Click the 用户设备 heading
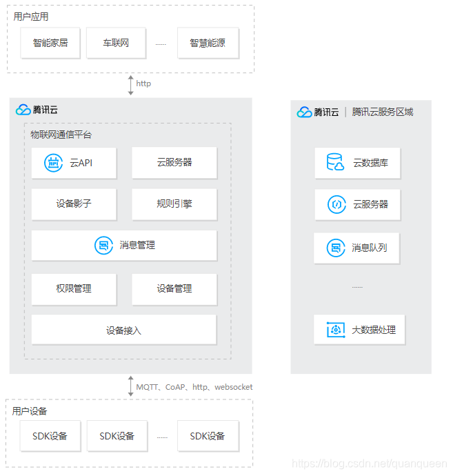 tap(30, 411)
